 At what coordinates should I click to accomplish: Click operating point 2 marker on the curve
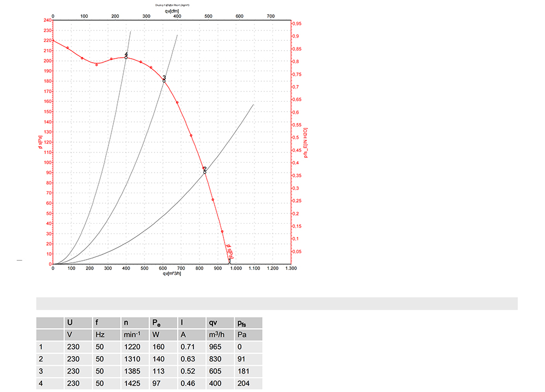205,171
